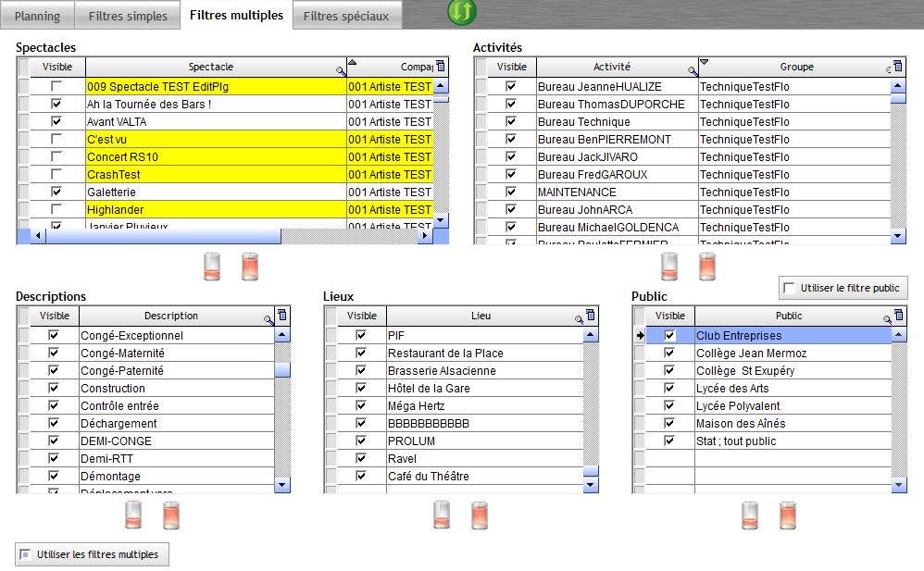924x571 pixels.
Task: Uncheck Visible for Lycée des Arts
Action: (669, 389)
